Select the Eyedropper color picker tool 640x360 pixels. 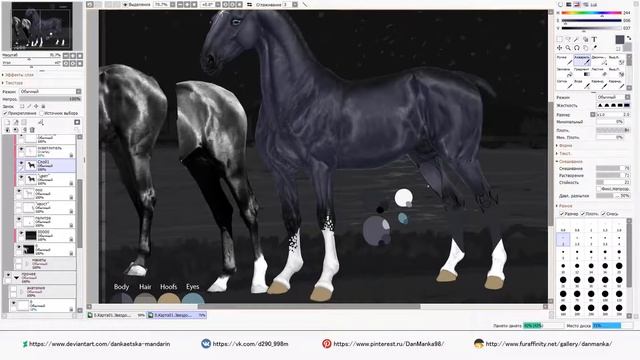coord(594,48)
